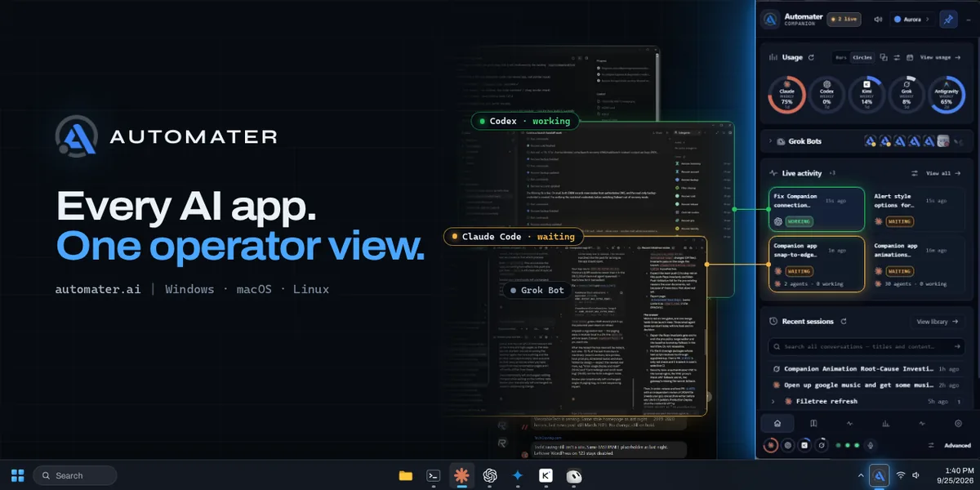The height and width of the screenshot is (490, 980).
Task: Open the Companion app animations card
Action: tap(915, 264)
